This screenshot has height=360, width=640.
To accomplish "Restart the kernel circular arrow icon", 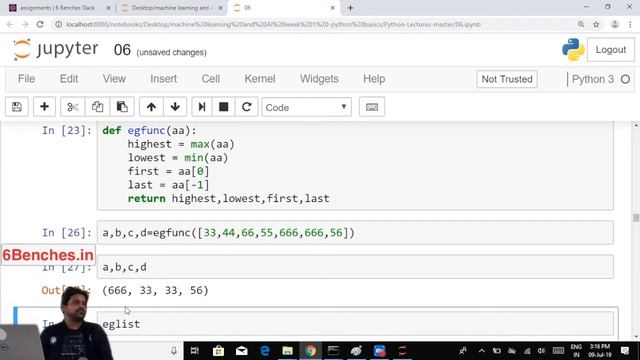I will pyautogui.click(x=247, y=107).
